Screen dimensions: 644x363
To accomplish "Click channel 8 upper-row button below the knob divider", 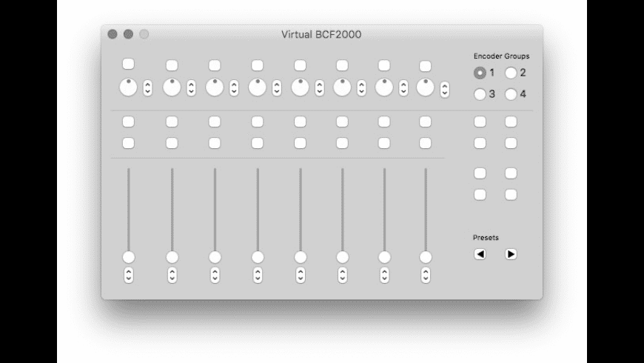I will click(x=425, y=121).
